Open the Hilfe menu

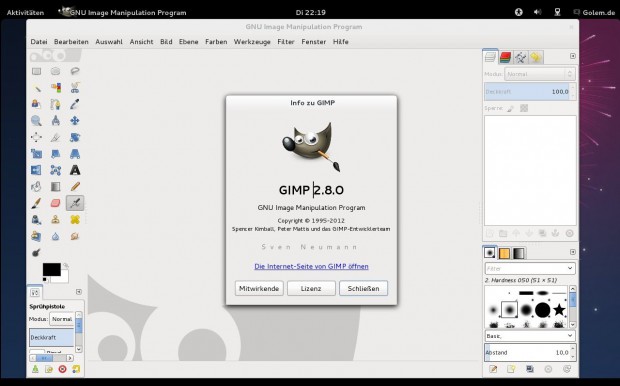coord(340,42)
